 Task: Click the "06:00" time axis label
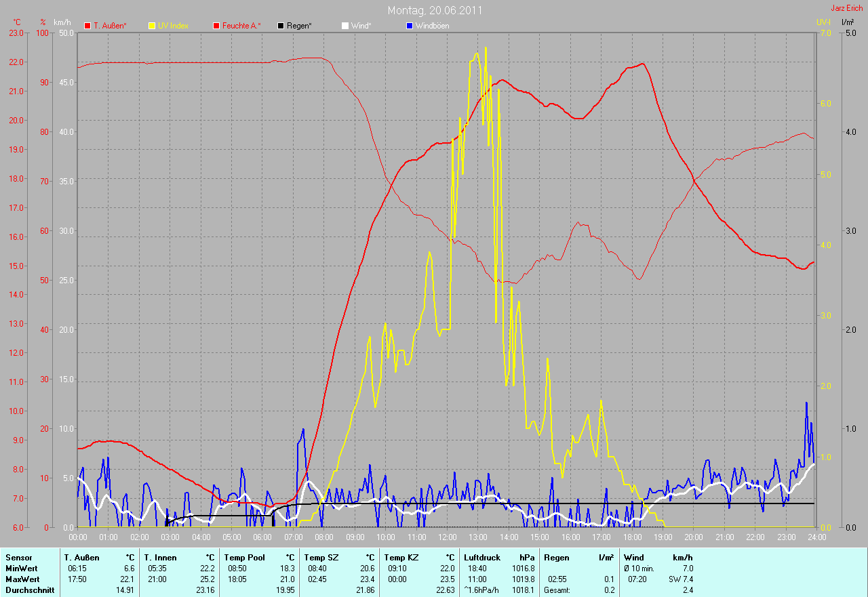pyautogui.click(x=262, y=537)
